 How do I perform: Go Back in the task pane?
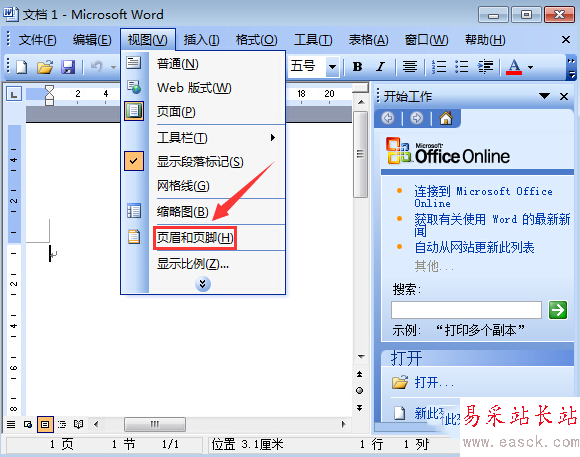pos(388,118)
